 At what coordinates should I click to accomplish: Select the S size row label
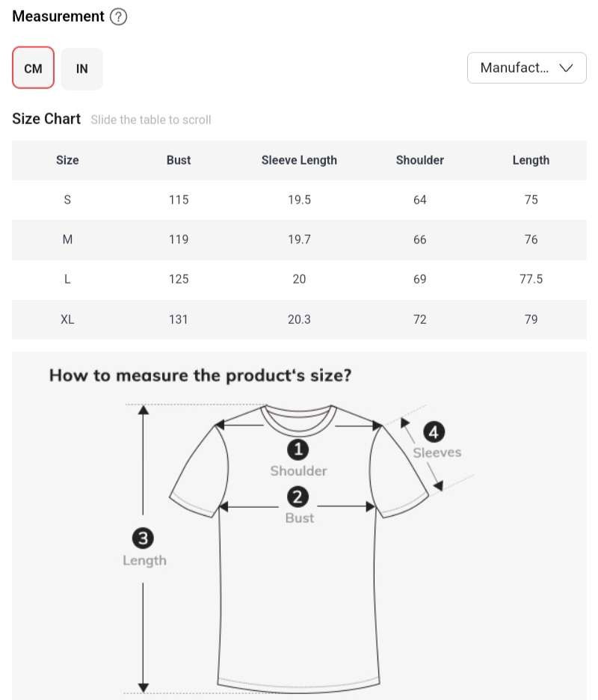pos(67,200)
